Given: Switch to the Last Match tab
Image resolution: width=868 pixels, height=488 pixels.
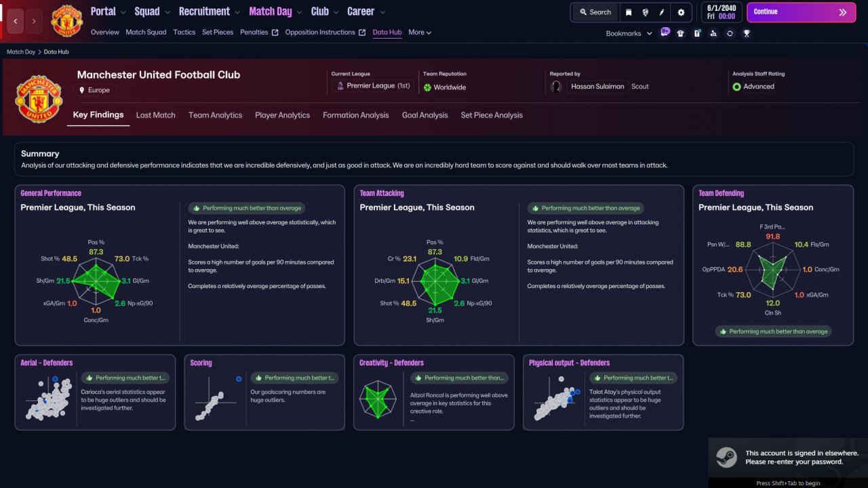Looking at the screenshot, I should [155, 115].
